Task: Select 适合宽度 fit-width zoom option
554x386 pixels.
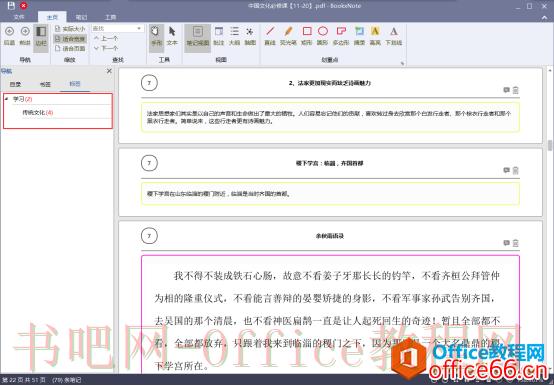Action: pyautogui.click(x=70, y=38)
